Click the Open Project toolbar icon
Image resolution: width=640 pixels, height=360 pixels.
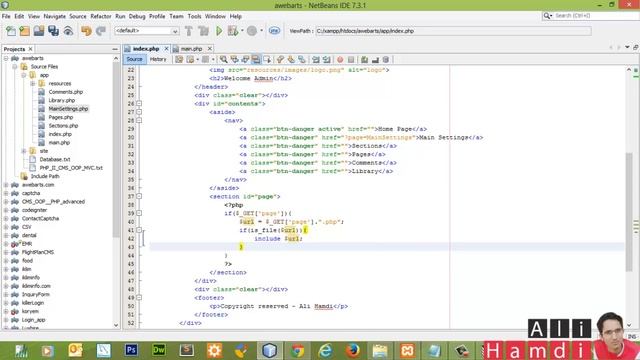coord(39,31)
